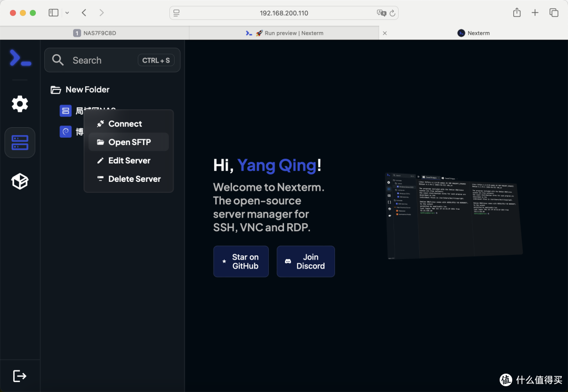Open the settings gear in sidebar
568x392 pixels.
(20, 104)
